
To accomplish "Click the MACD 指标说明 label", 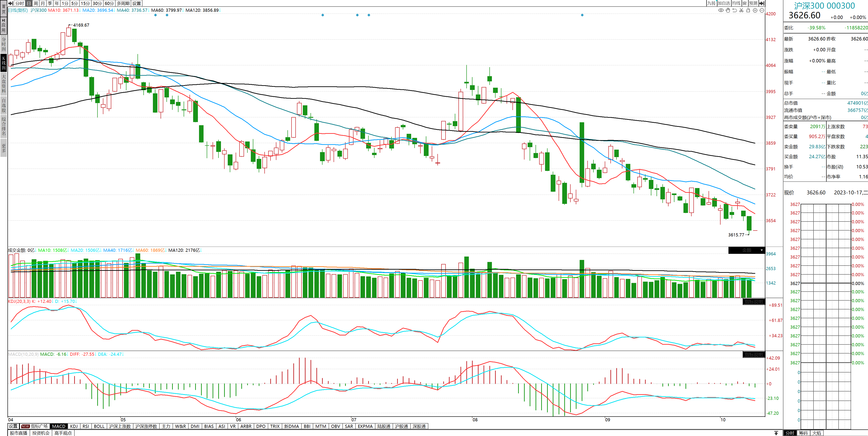I will (753, 355).
